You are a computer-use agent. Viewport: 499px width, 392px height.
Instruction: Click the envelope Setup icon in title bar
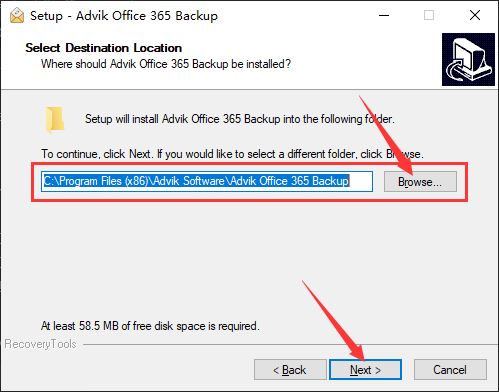[x=17, y=15]
